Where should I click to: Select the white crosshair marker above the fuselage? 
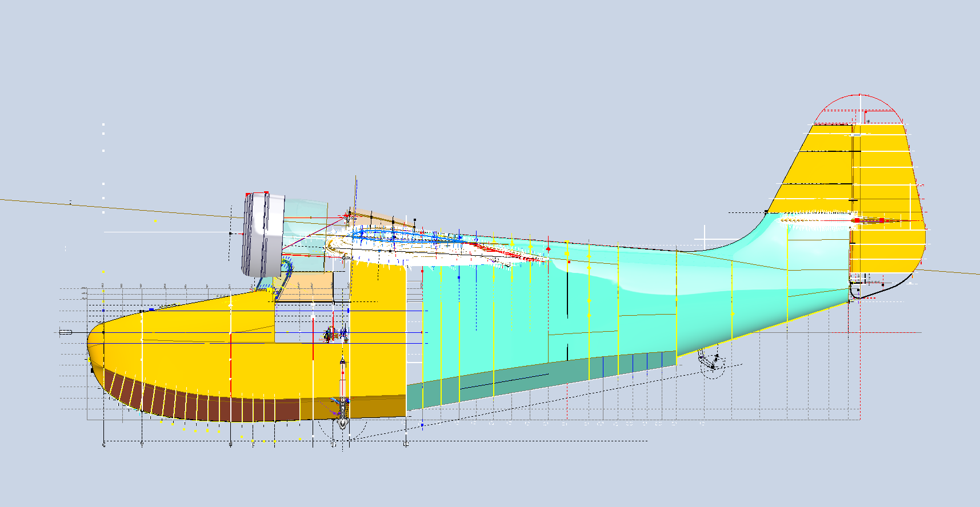coord(705,237)
